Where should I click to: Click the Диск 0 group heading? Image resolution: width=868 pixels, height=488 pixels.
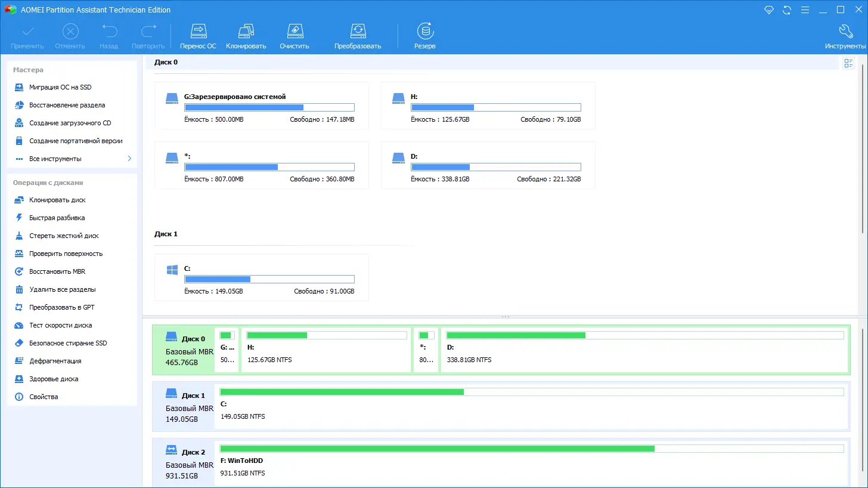point(166,62)
